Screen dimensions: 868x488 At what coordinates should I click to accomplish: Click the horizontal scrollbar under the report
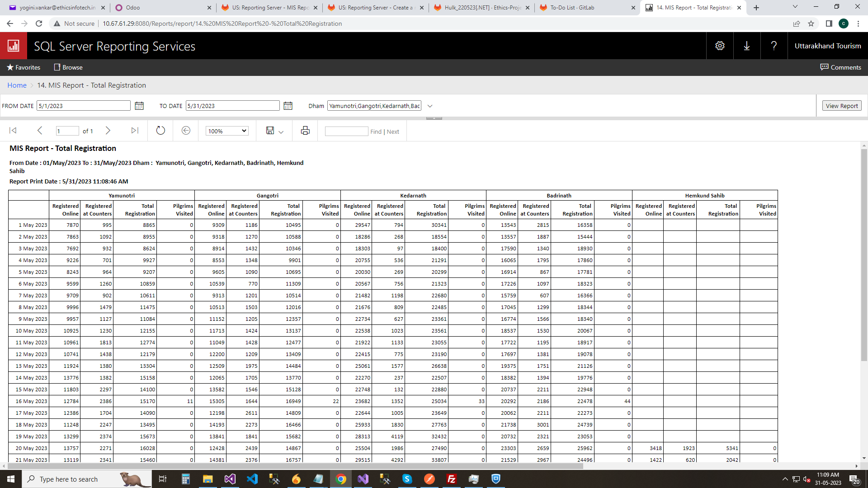pyautogui.click(x=294, y=466)
